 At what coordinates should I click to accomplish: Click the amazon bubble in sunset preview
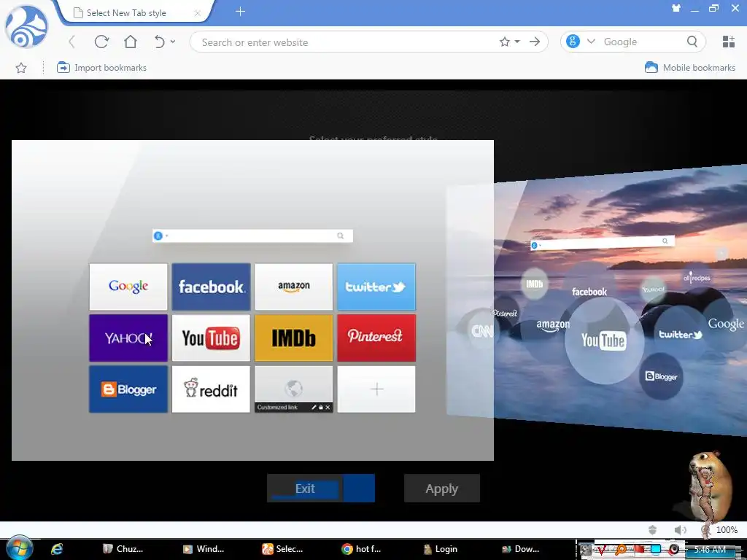pyautogui.click(x=553, y=324)
